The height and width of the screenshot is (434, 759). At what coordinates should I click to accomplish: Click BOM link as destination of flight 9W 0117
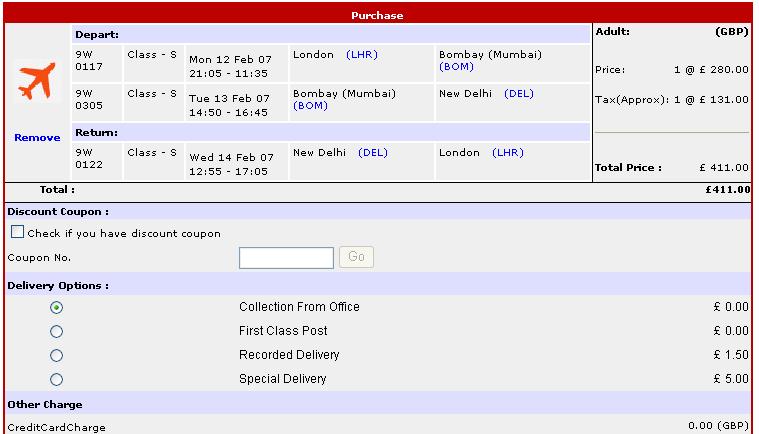click(x=456, y=67)
